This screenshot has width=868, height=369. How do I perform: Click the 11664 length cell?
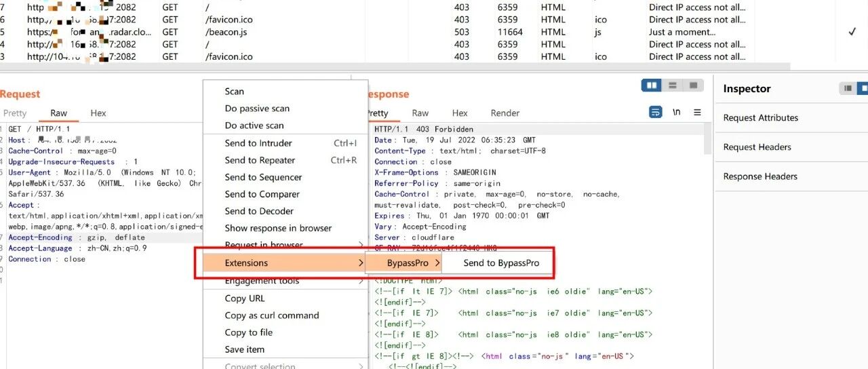point(510,32)
